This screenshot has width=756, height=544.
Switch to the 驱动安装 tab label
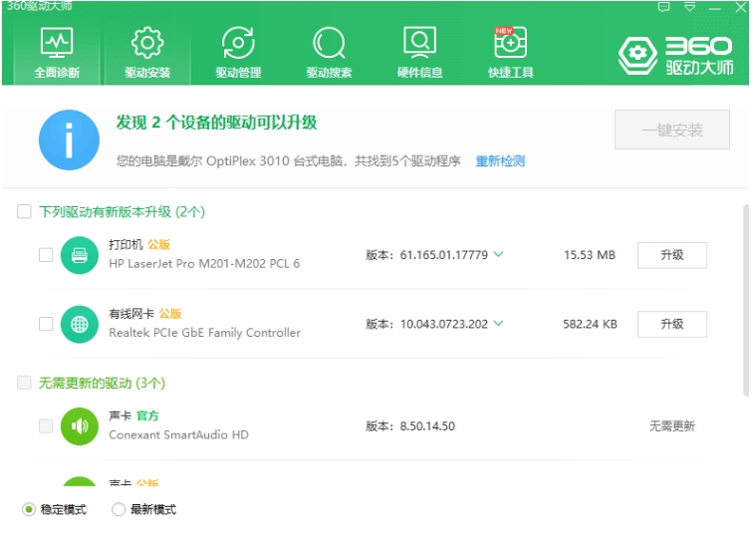click(x=147, y=73)
